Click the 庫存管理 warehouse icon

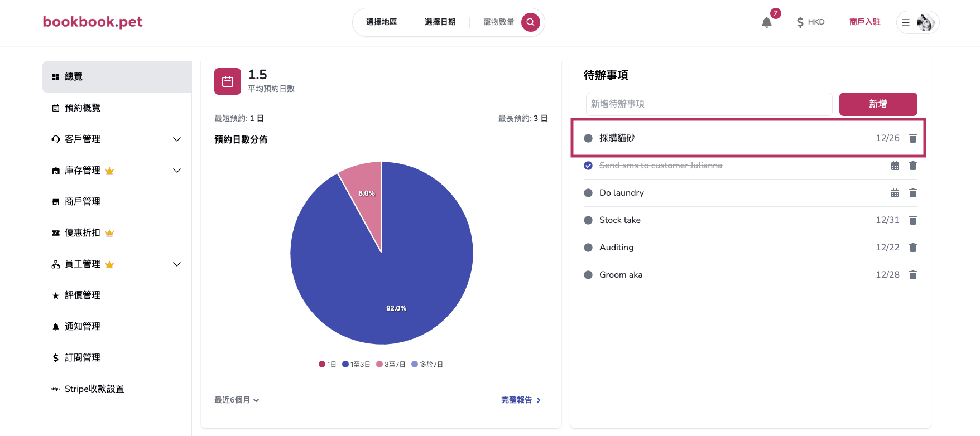[56, 171]
